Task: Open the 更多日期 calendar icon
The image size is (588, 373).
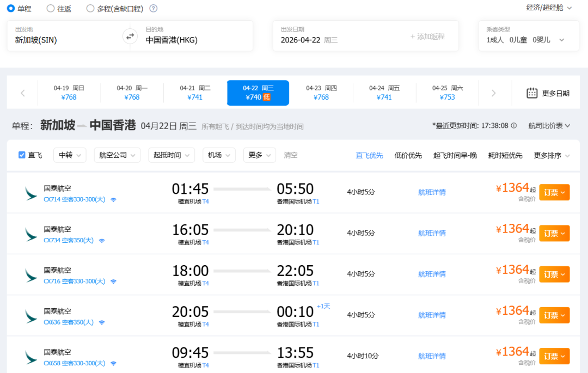Action: [x=532, y=93]
